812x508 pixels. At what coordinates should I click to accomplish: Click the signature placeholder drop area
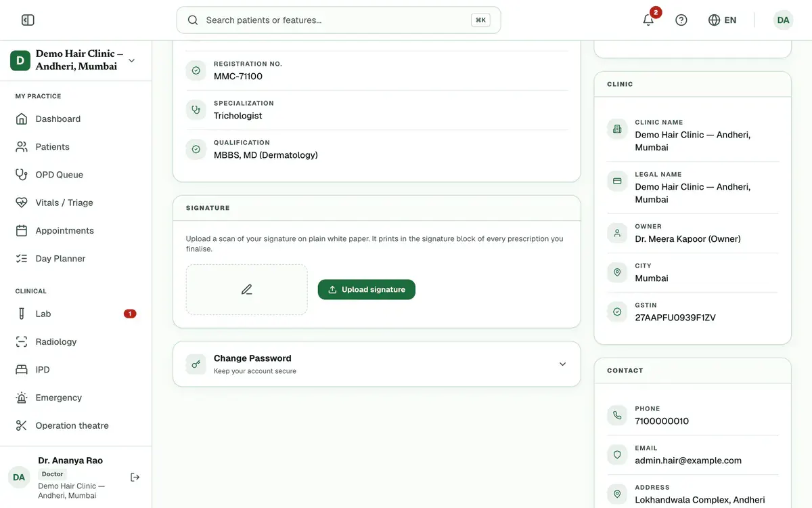tap(247, 289)
